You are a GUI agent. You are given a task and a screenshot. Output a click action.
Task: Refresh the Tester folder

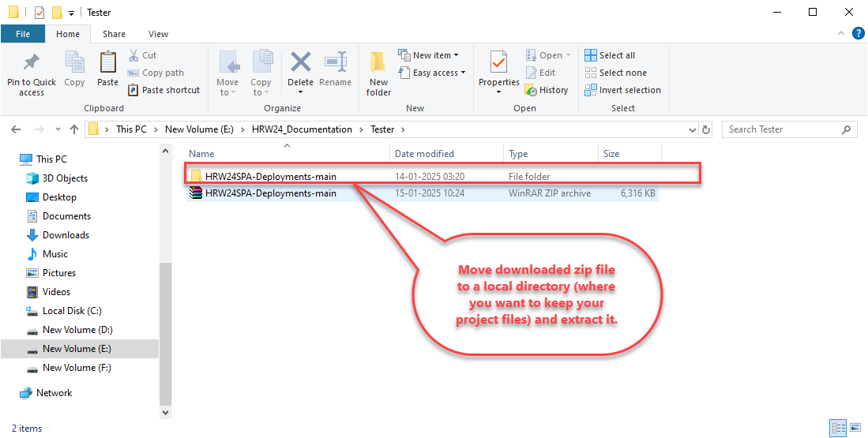(x=706, y=129)
